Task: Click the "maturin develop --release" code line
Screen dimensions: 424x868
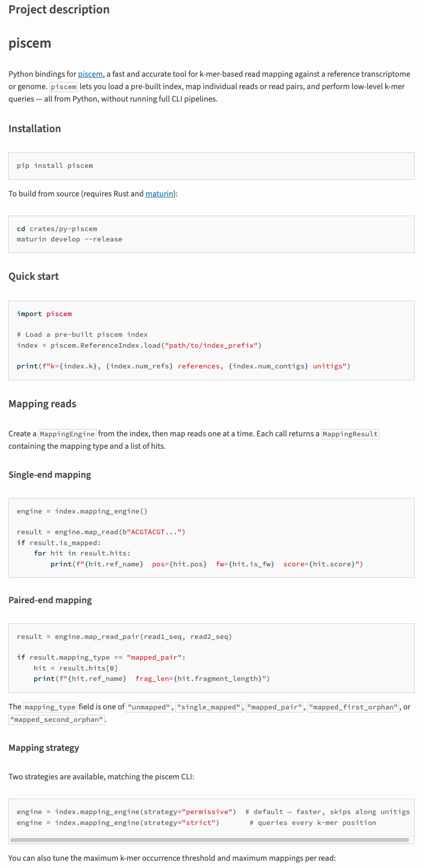Action: [69, 239]
